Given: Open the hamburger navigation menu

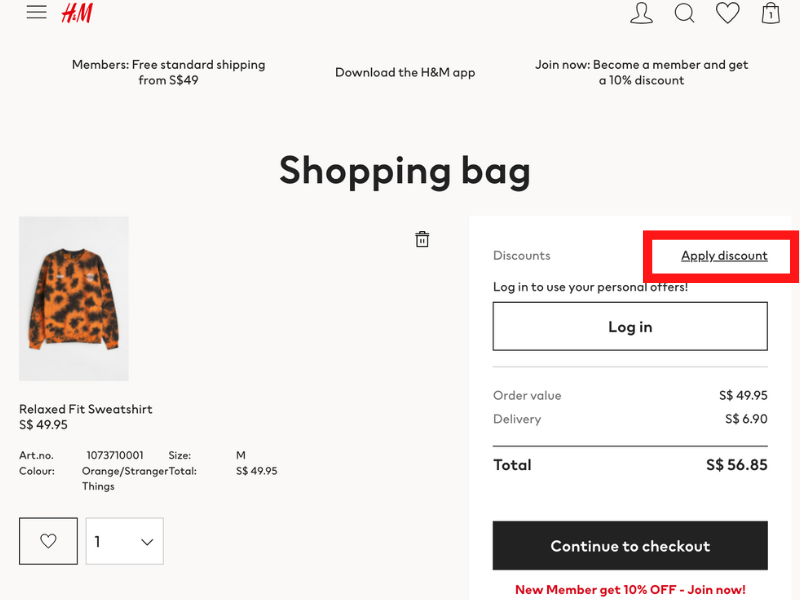Looking at the screenshot, I should [x=37, y=12].
